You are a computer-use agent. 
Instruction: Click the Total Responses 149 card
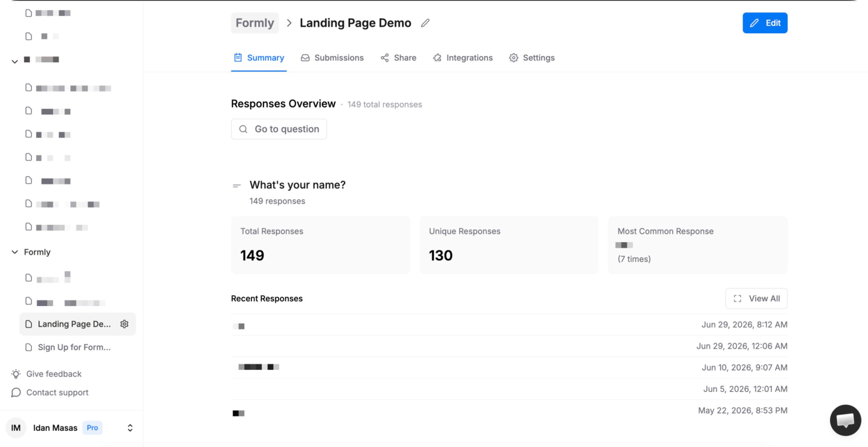(x=320, y=245)
